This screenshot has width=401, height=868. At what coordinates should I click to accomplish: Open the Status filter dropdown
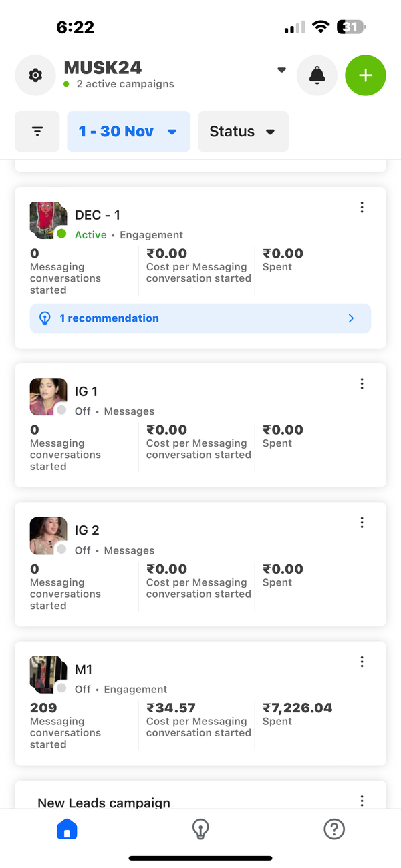[x=243, y=132]
